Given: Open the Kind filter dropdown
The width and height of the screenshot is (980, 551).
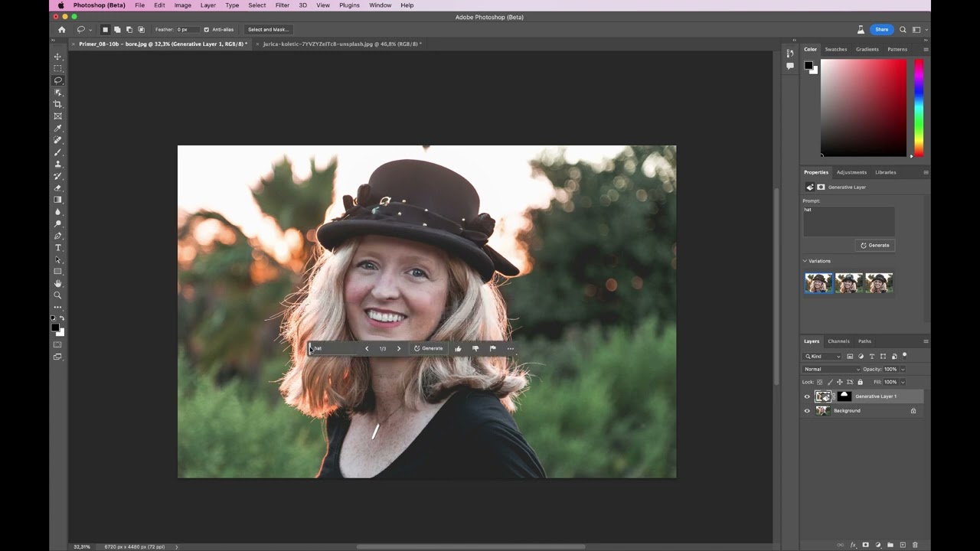Looking at the screenshot, I should coord(822,357).
